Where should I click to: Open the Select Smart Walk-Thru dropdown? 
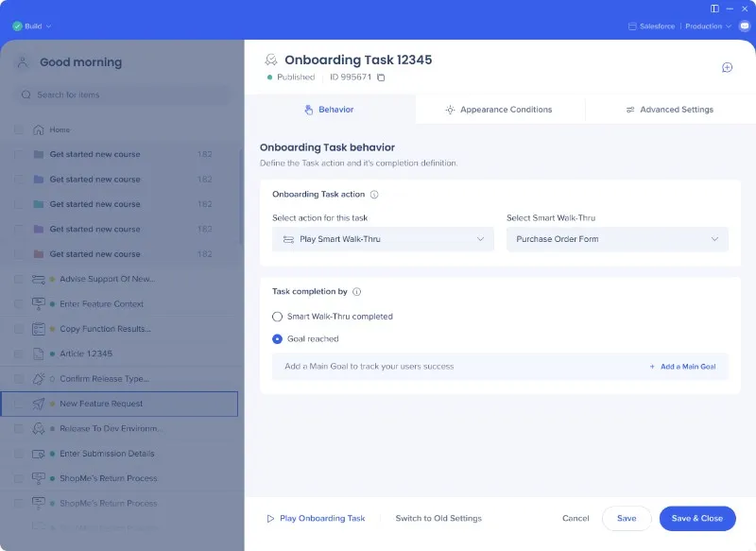(x=616, y=239)
